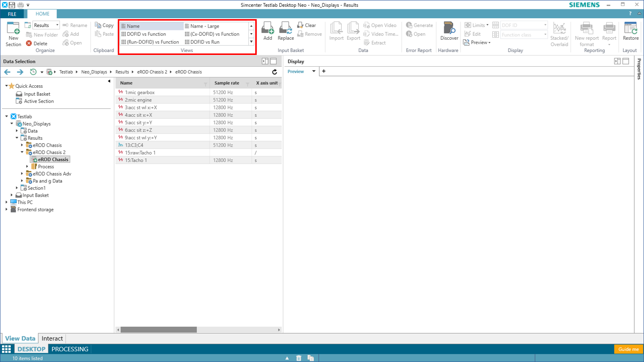Switch to Name - Large view
The height and width of the screenshot is (362, 644).
(x=205, y=26)
